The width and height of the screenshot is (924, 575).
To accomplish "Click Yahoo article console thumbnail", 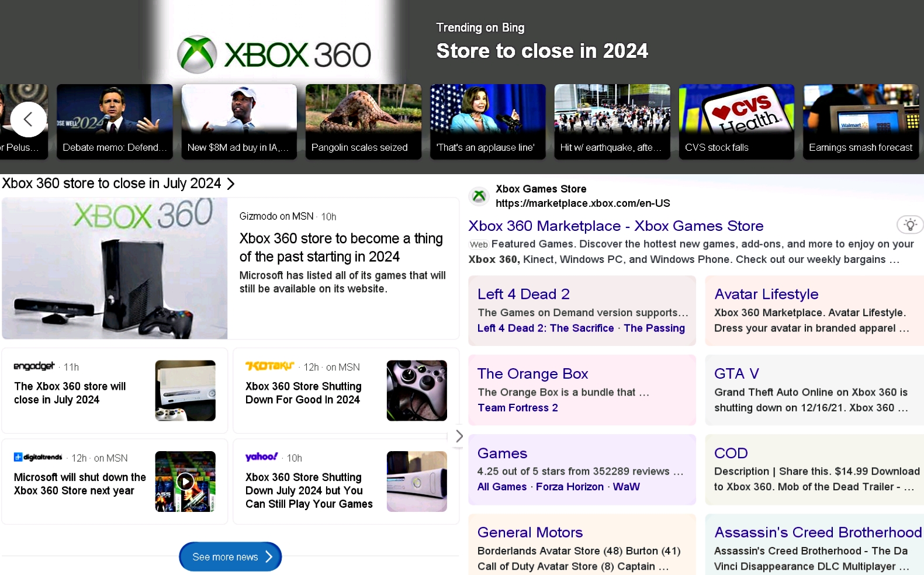I will (x=417, y=482).
